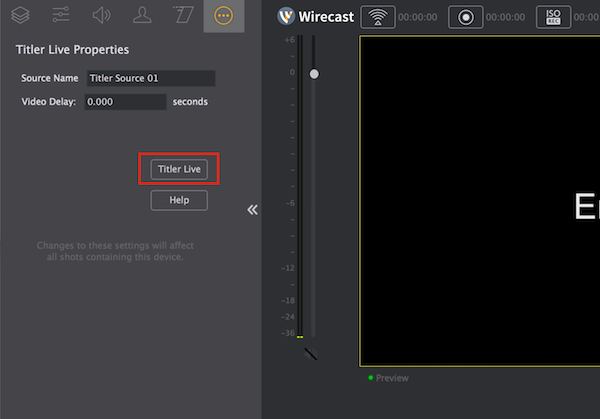Start recording with the record button
Screen dimensions: 600x419
[464, 17]
